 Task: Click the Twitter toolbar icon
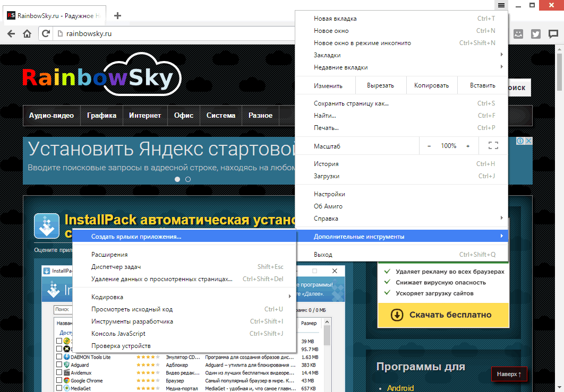point(535,34)
